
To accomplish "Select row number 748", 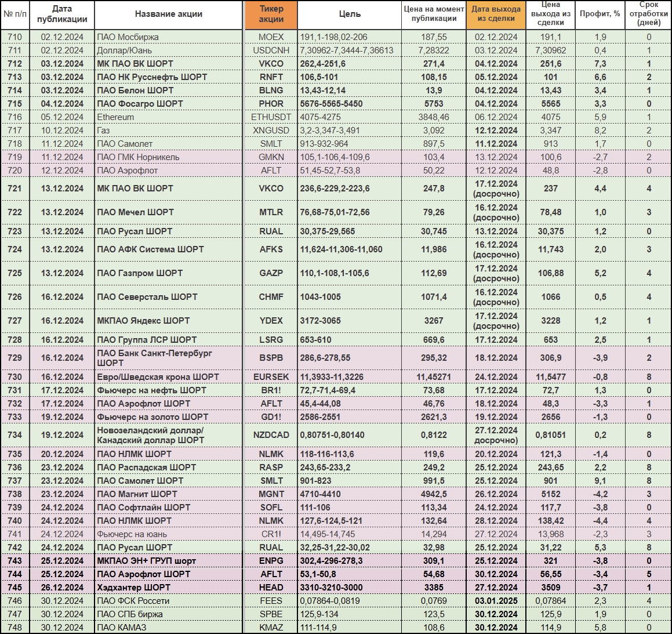I will tap(15, 627).
